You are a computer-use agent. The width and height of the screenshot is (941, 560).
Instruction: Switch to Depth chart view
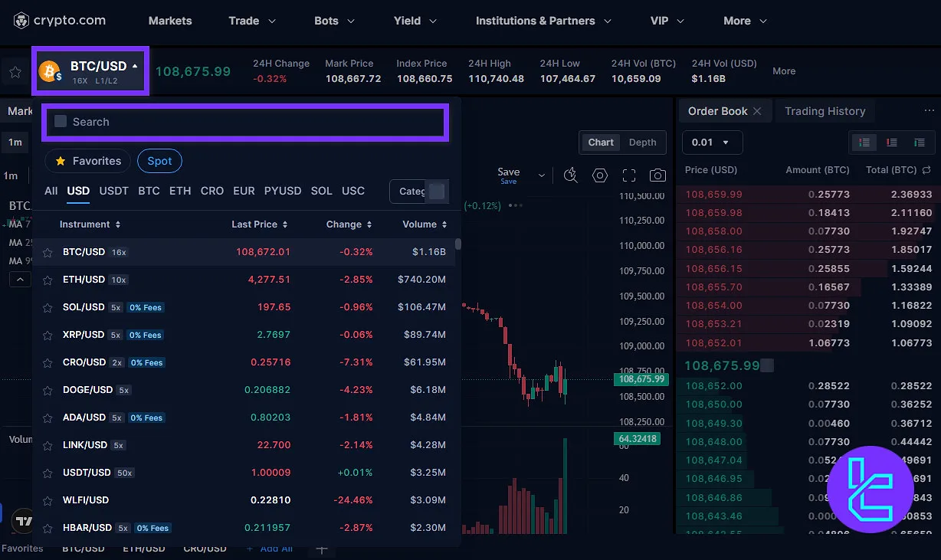click(642, 142)
